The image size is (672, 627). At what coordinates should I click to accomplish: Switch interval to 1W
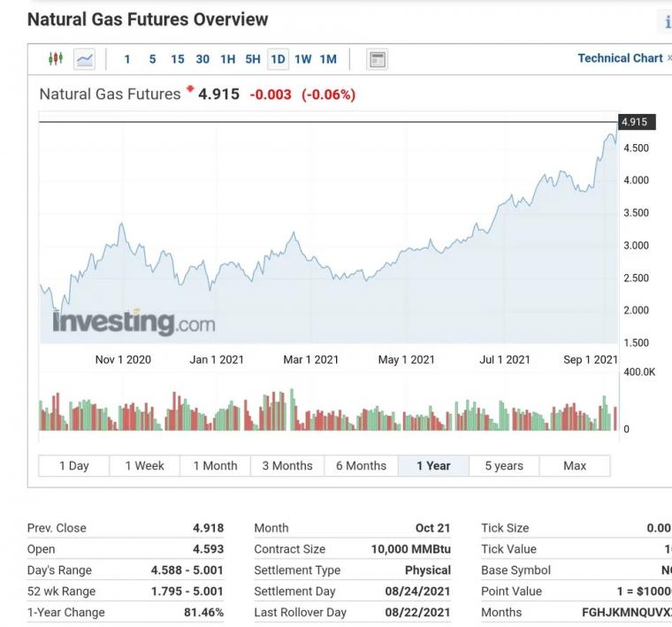pos(303,59)
